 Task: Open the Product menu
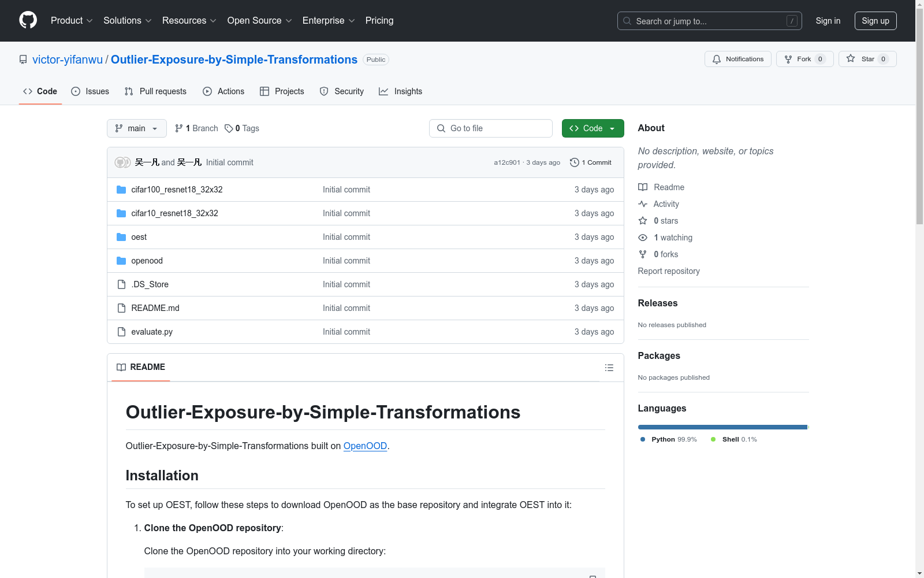point(72,20)
